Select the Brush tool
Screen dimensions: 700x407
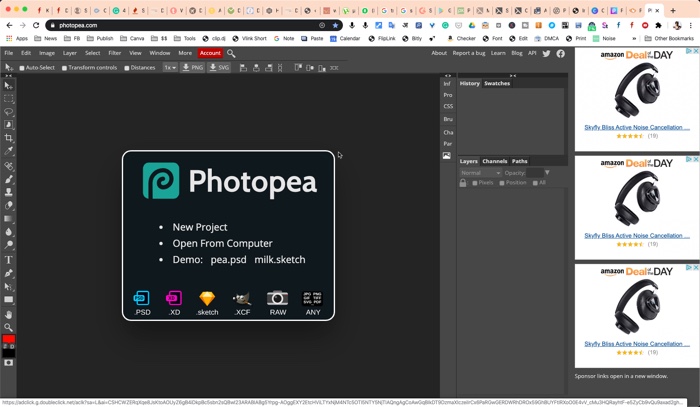tap(8, 179)
